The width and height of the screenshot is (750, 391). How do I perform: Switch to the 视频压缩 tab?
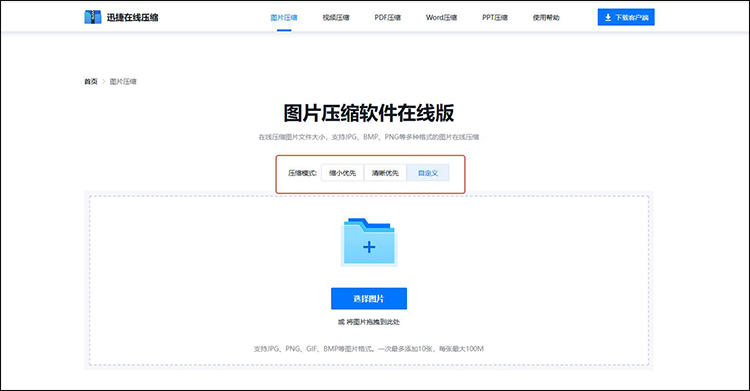click(336, 18)
